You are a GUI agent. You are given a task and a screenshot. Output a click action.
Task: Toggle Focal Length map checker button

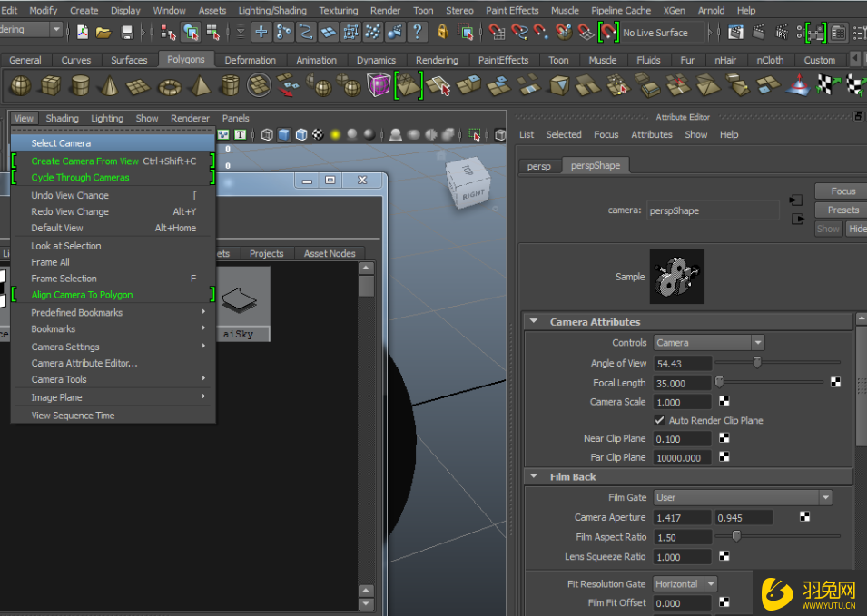835,382
